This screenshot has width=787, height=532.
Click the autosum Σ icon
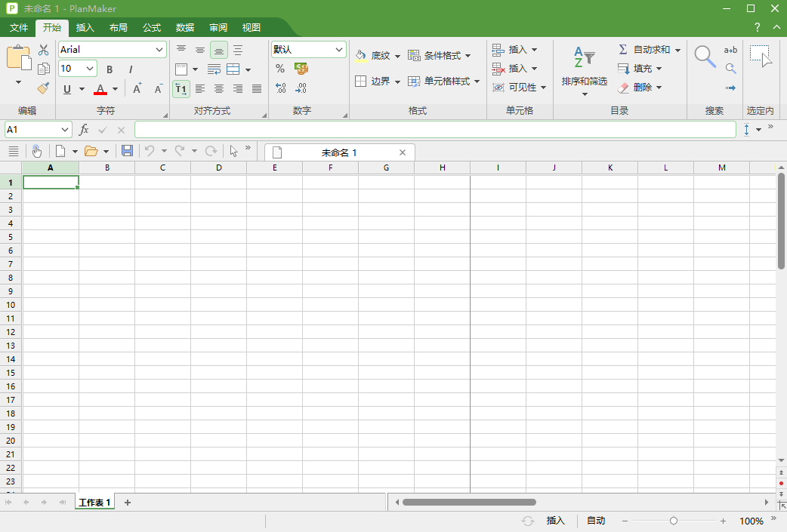622,49
